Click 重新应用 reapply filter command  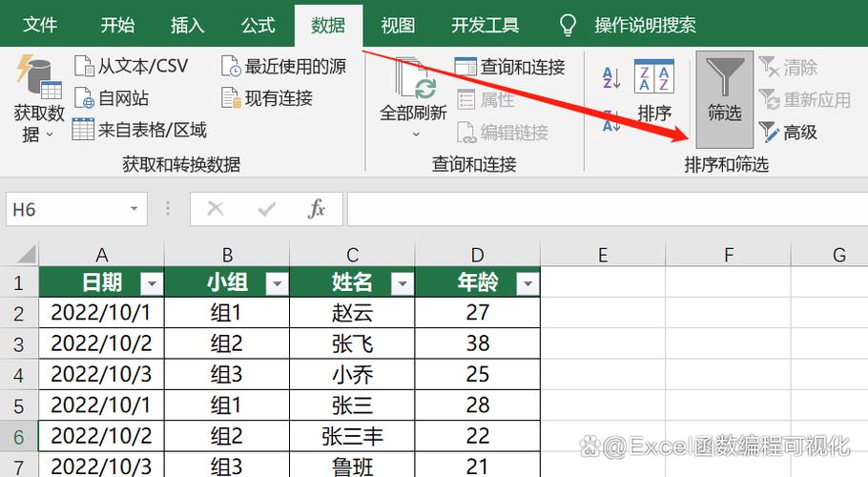click(804, 99)
